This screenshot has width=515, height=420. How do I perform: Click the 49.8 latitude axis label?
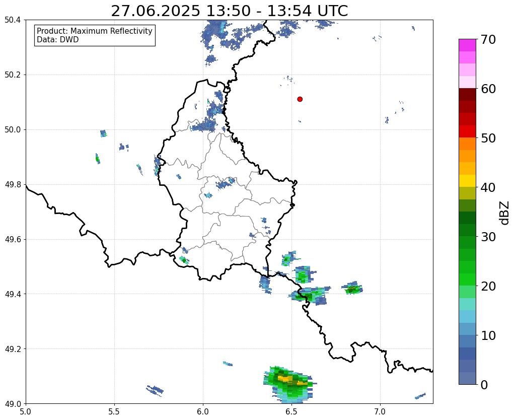pyautogui.click(x=13, y=184)
